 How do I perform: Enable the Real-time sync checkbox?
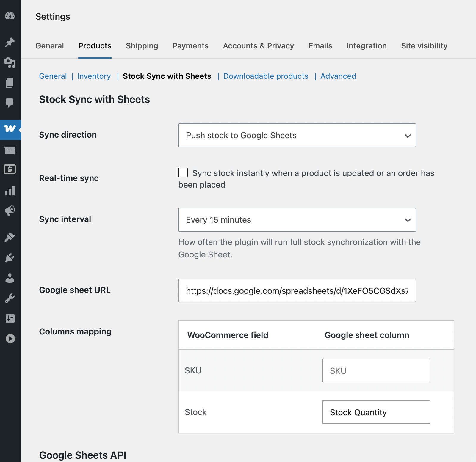tap(183, 172)
